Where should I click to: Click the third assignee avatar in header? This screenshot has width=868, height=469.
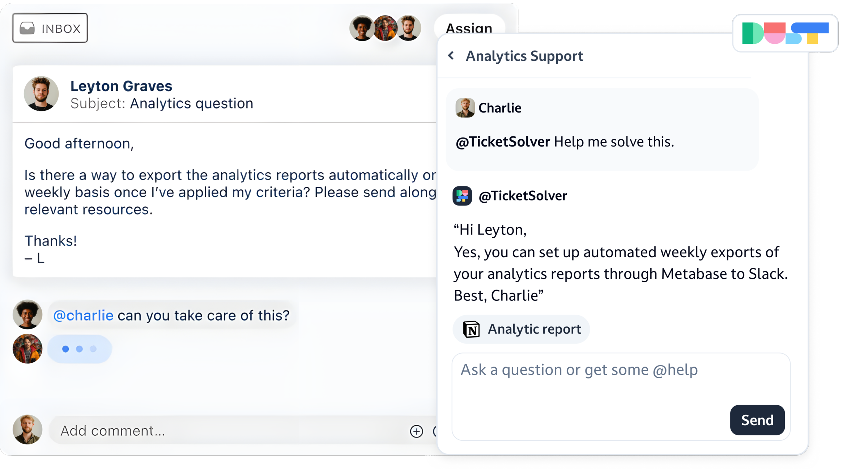pyautogui.click(x=409, y=28)
